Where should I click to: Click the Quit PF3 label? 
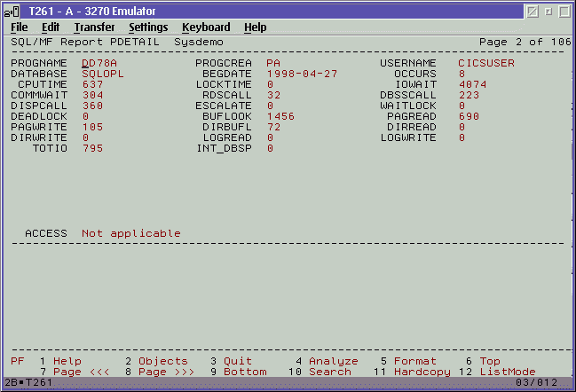238,361
